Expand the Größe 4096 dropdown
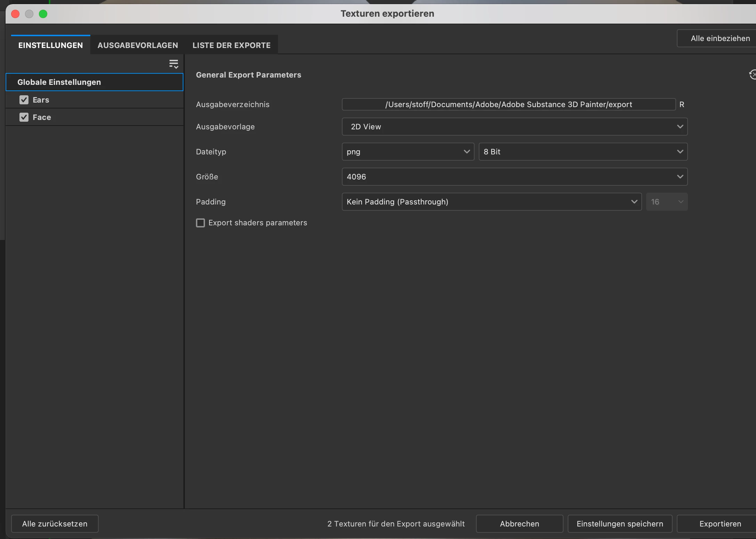Viewport: 756px width, 539px height. pos(514,177)
